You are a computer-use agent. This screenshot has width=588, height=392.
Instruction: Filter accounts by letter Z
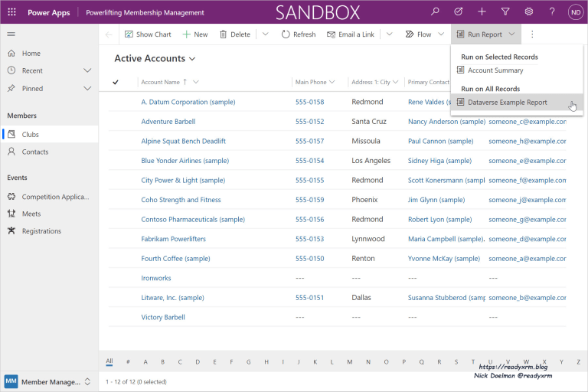pyautogui.click(x=579, y=362)
